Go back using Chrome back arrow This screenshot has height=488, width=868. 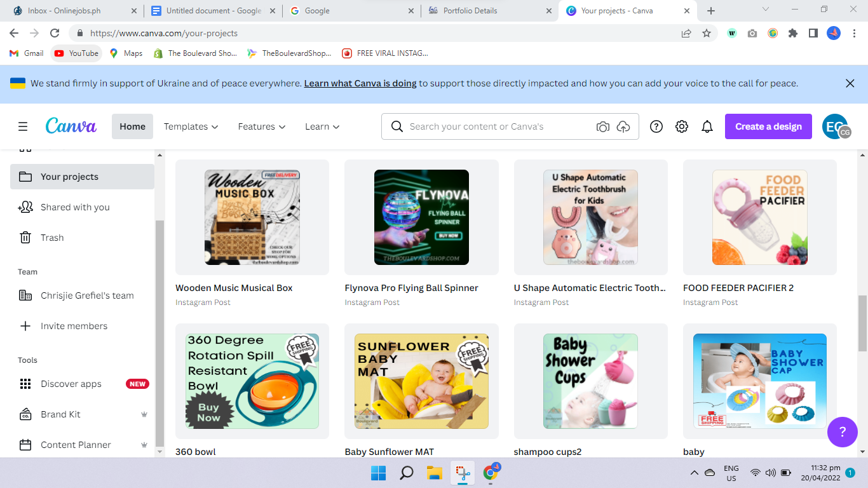pyautogui.click(x=14, y=33)
